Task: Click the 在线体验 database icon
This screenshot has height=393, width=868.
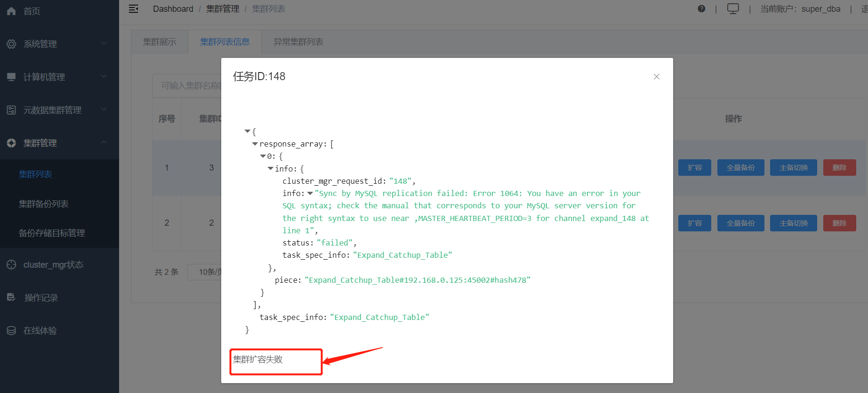Action: click(x=11, y=331)
